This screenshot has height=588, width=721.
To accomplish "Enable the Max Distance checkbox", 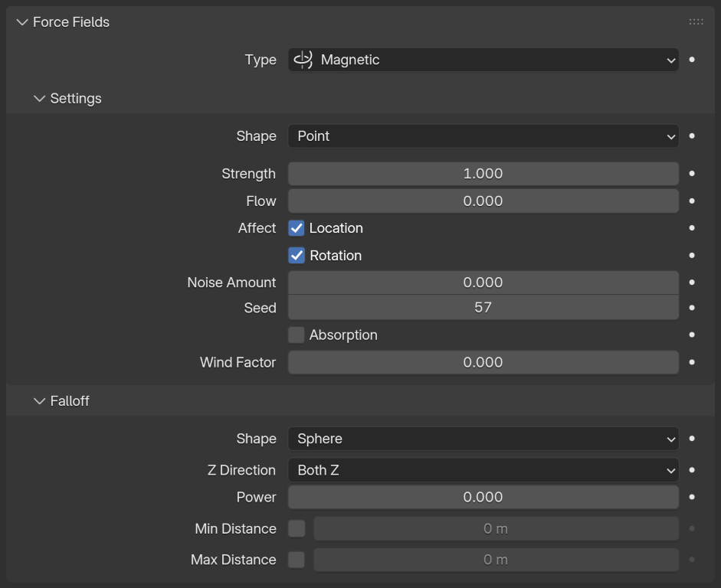I will click(x=297, y=560).
